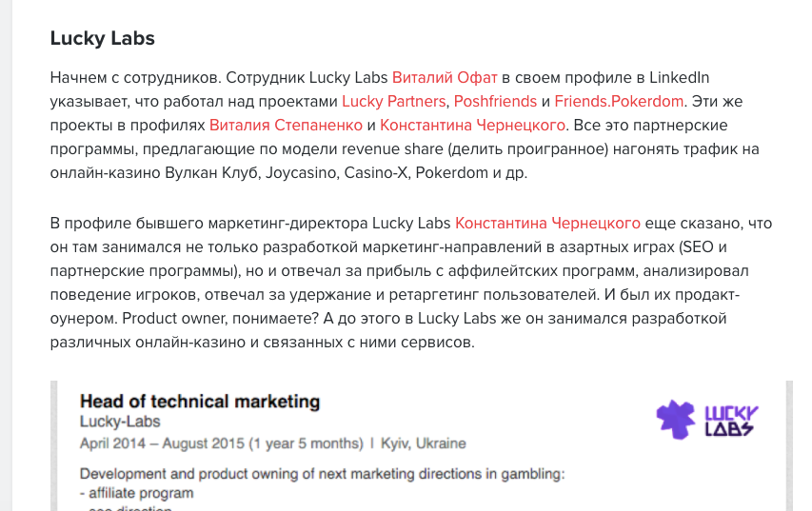Click the Lucky Labs section heading
This screenshot has width=812, height=511.
pyautogui.click(x=103, y=38)
